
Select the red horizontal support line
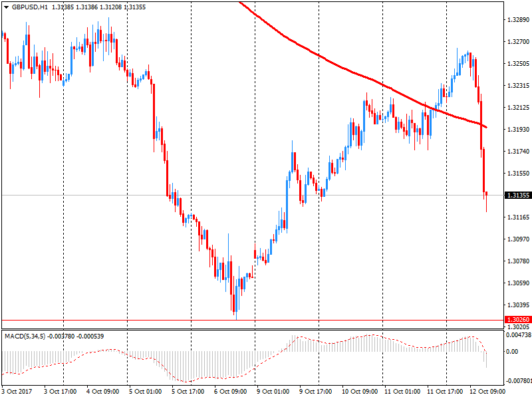point(253,320)
